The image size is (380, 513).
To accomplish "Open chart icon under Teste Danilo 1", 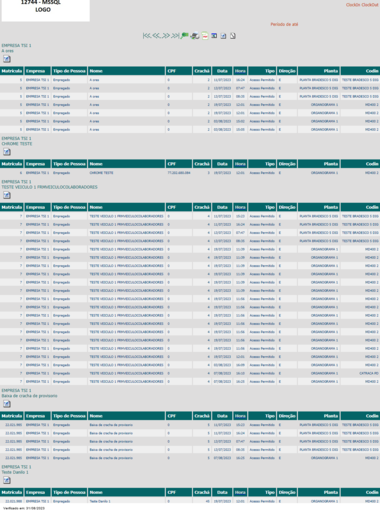I will (x=7, y=480).
